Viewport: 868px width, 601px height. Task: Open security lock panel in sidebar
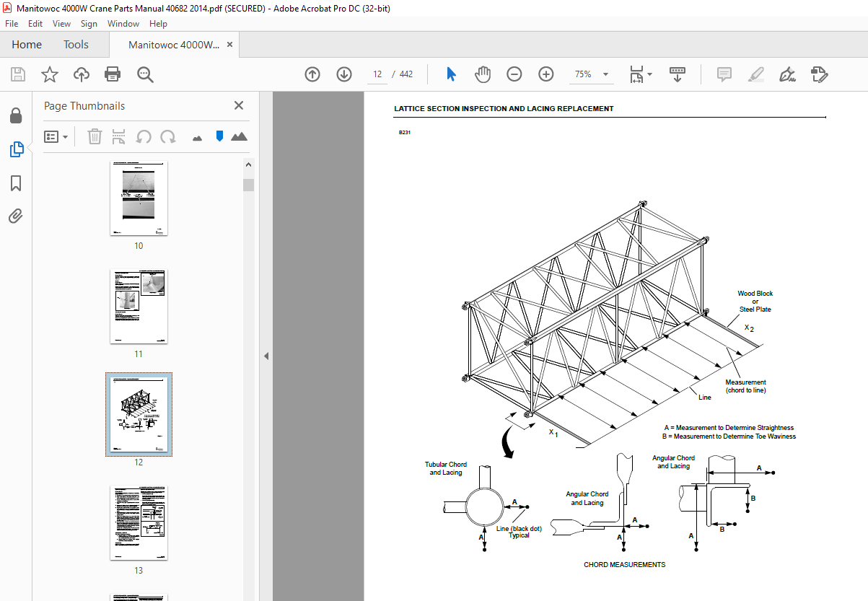[x=16, y=116]
